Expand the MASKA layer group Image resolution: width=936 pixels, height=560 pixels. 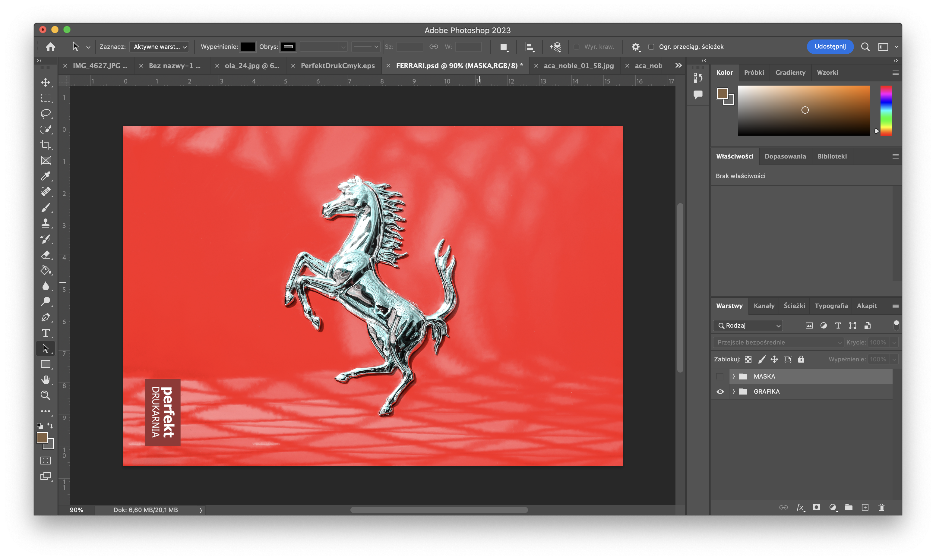(x=734, y=377)
